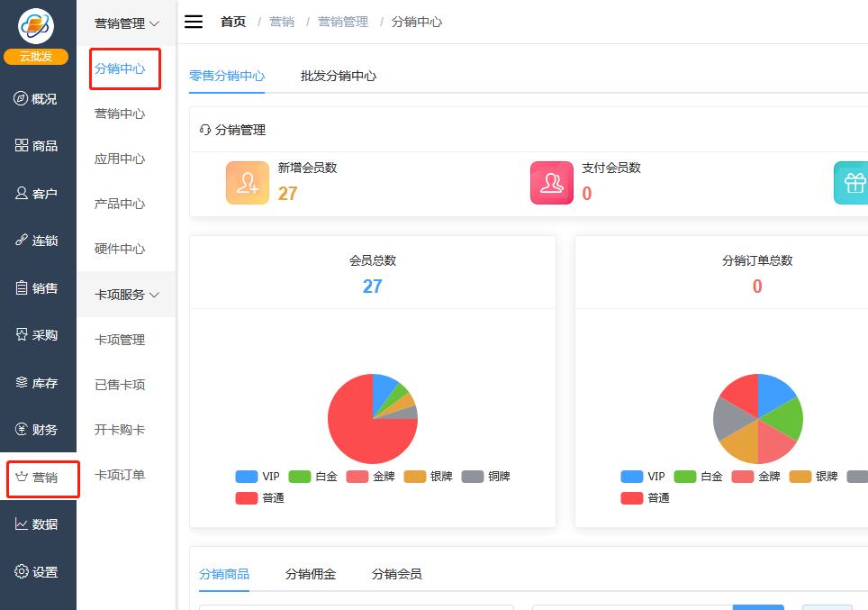Collapse the 营销管理 submenu group
This screenshot has width=868, height=610.
(127, 23)
